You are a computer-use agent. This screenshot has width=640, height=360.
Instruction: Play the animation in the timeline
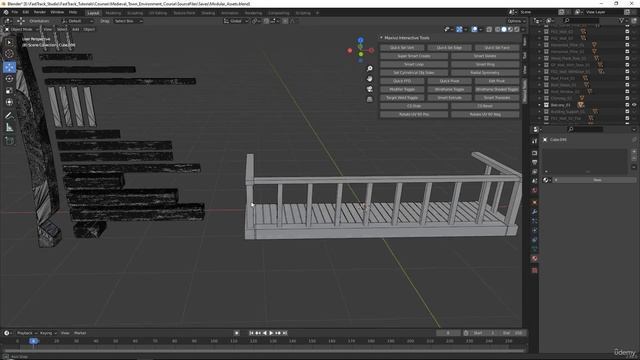(x=271, y=333)
